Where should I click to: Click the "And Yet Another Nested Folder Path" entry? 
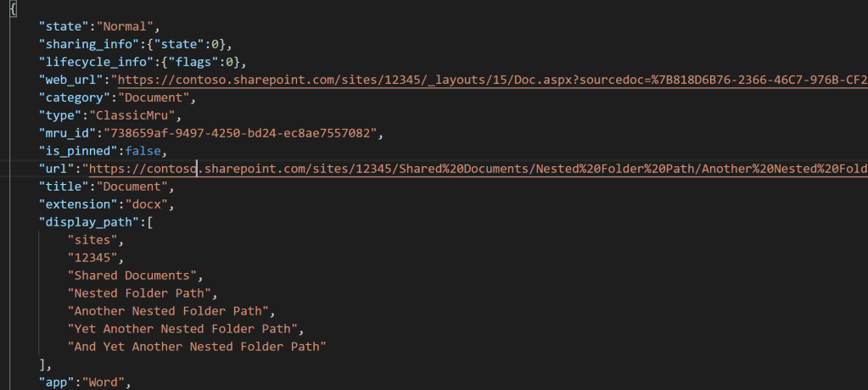tap(197, 346)
